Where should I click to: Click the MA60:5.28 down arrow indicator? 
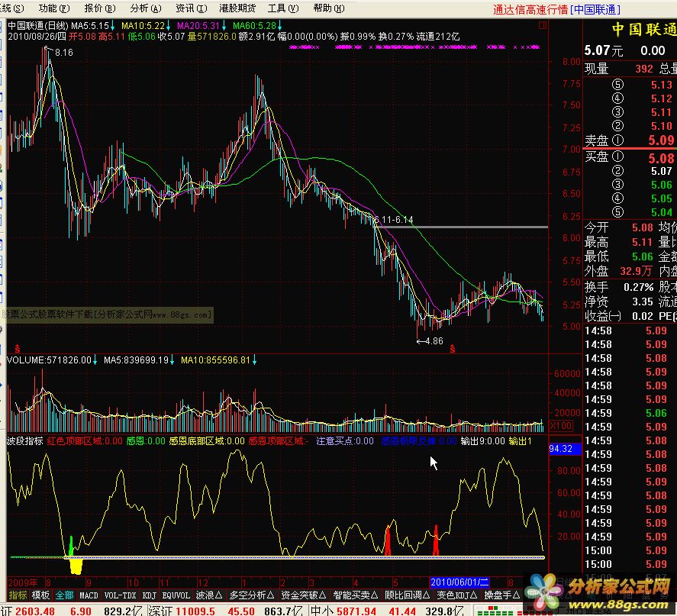280,25
